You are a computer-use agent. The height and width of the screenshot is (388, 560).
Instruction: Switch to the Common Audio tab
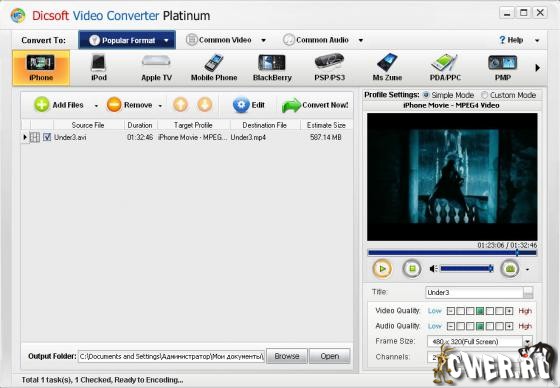pos(322,40)
